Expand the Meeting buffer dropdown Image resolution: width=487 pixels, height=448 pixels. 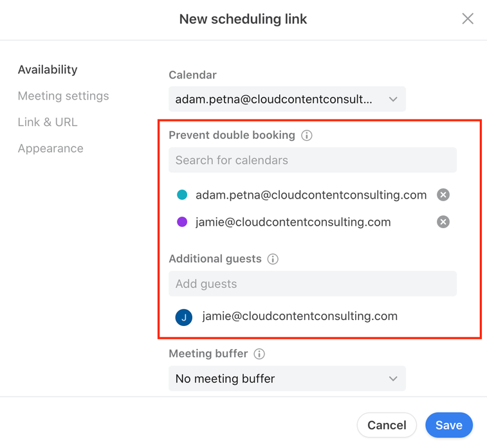coord(287,379)
